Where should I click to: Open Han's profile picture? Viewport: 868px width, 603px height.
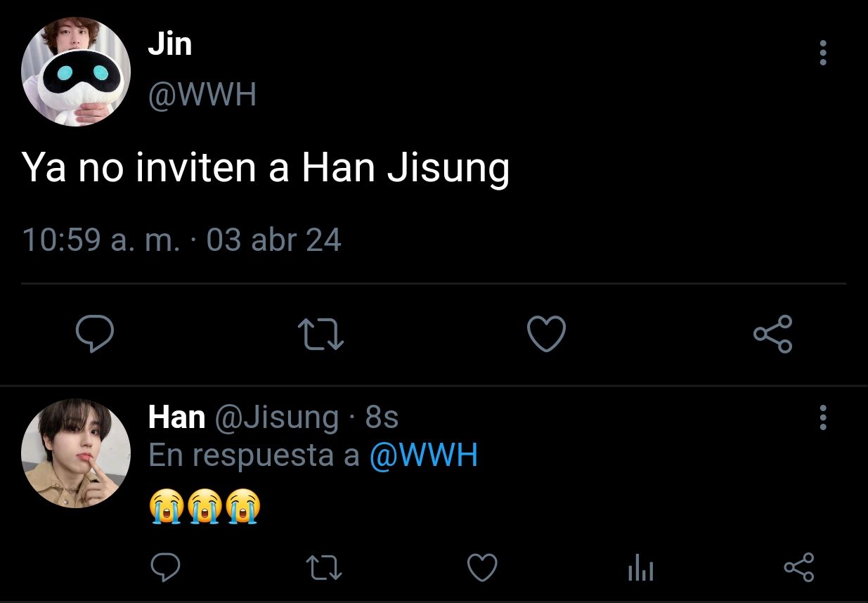(76, 453)
